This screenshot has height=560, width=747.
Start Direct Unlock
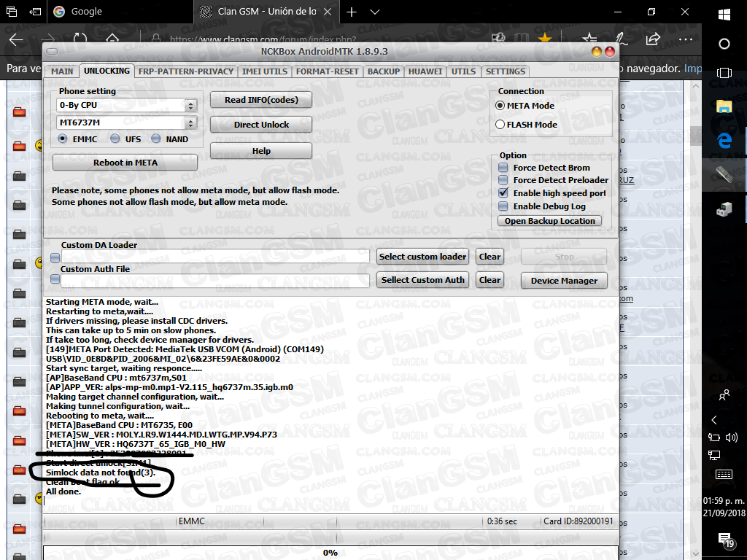[x=261, y=125]
